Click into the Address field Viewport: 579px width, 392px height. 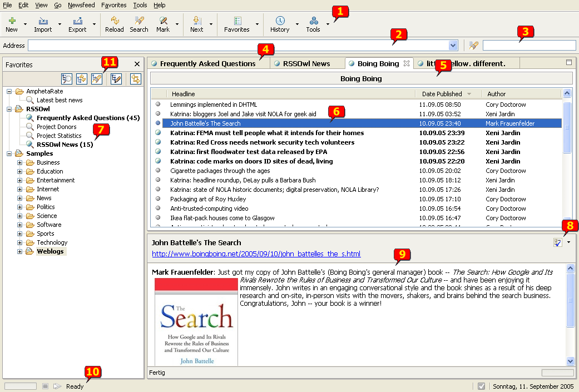click(x=239, y=46)
